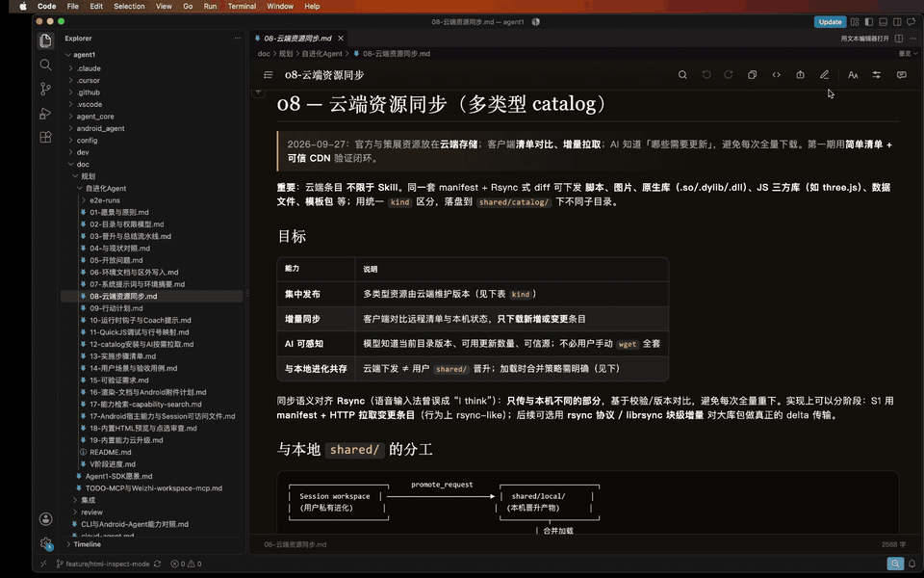Close the 08-云端资源同步.md tab
Viewport: 924px width, 578px height.
click(341, 39)
